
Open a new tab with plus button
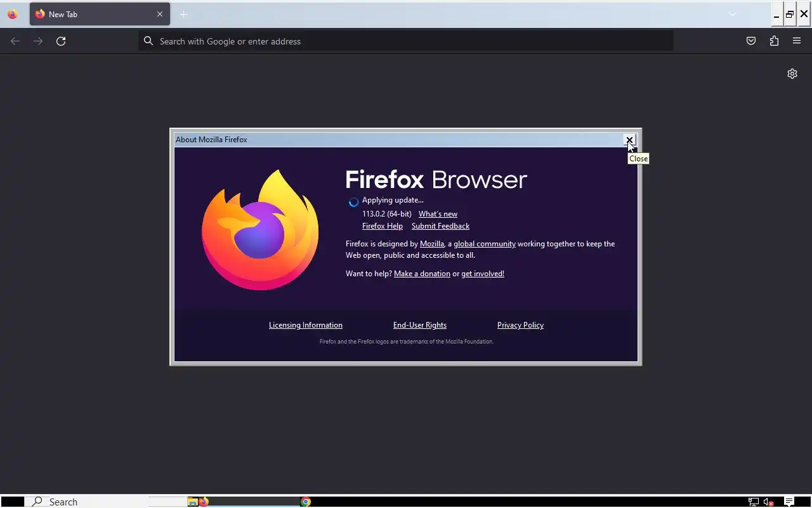[183, 14]
